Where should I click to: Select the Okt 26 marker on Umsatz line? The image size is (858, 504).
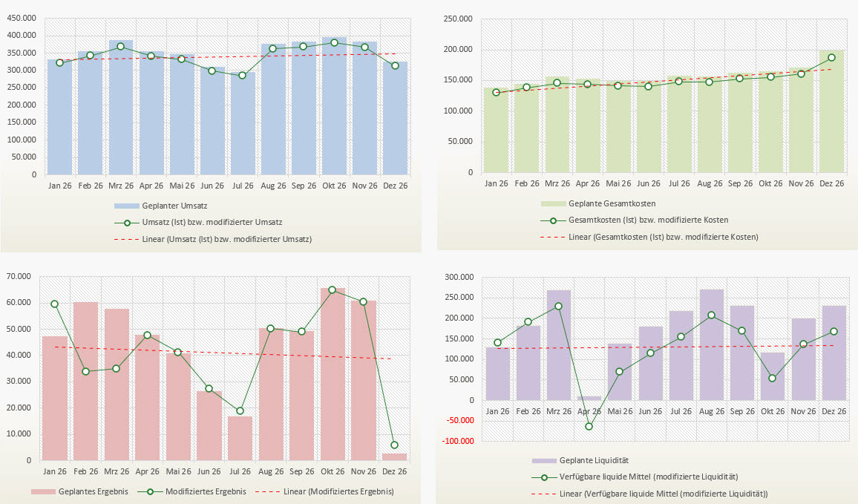(334, 43)
